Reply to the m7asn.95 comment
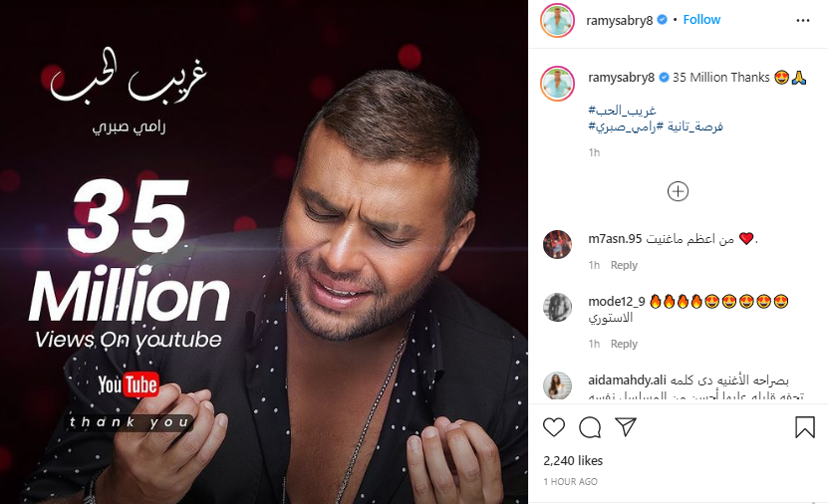828x504 pixels. 624,265
